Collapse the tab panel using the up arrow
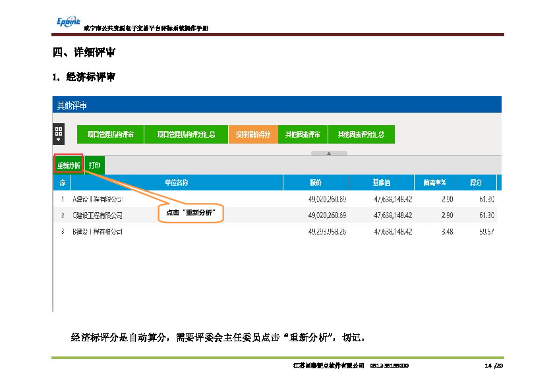Image resolution: width=555 pixels, height=392 pixels. pos(328,153)
